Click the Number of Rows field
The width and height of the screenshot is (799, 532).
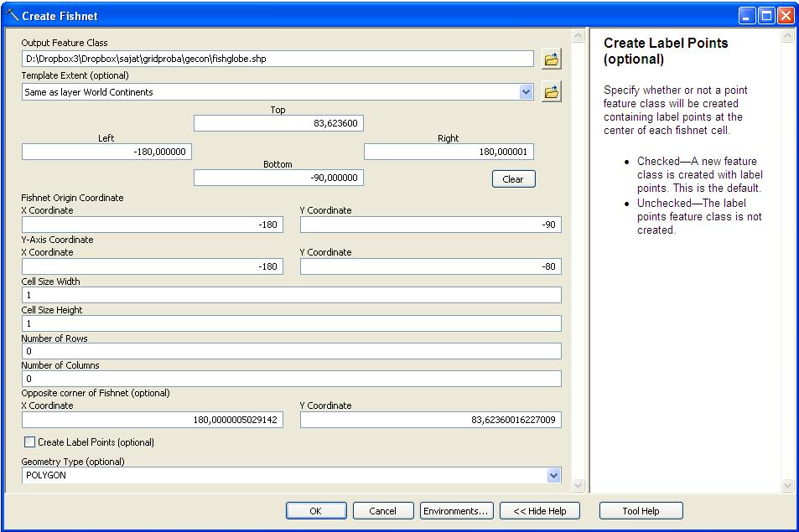click(292, 351)
